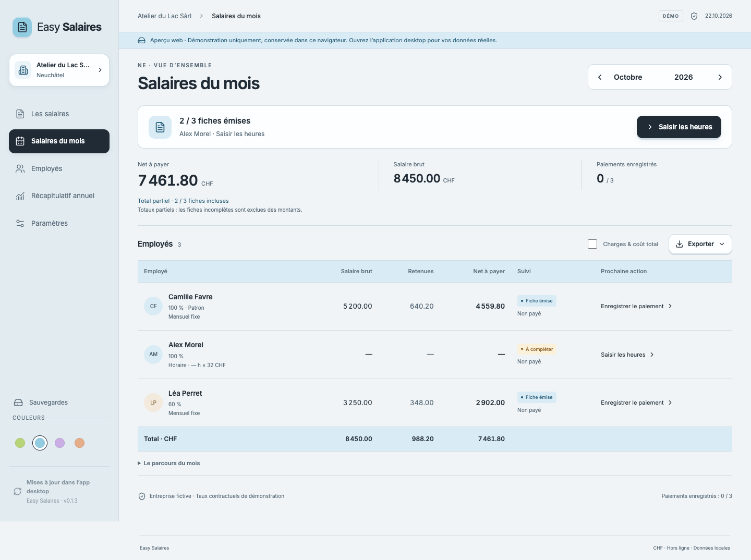This screenshot has height=560, width=751.
Task: Click the À compléter badge for Alex Morel
Action: (537, 349)
